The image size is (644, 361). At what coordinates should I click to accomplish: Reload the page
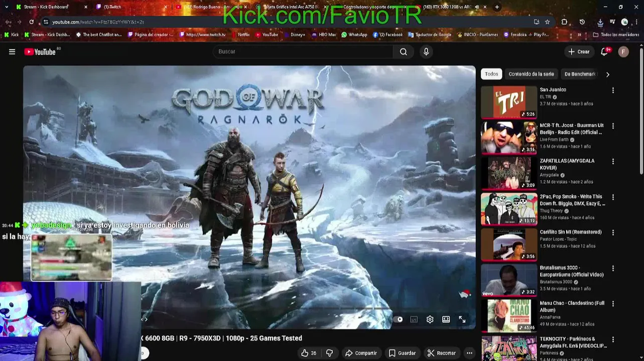(31, 22)
